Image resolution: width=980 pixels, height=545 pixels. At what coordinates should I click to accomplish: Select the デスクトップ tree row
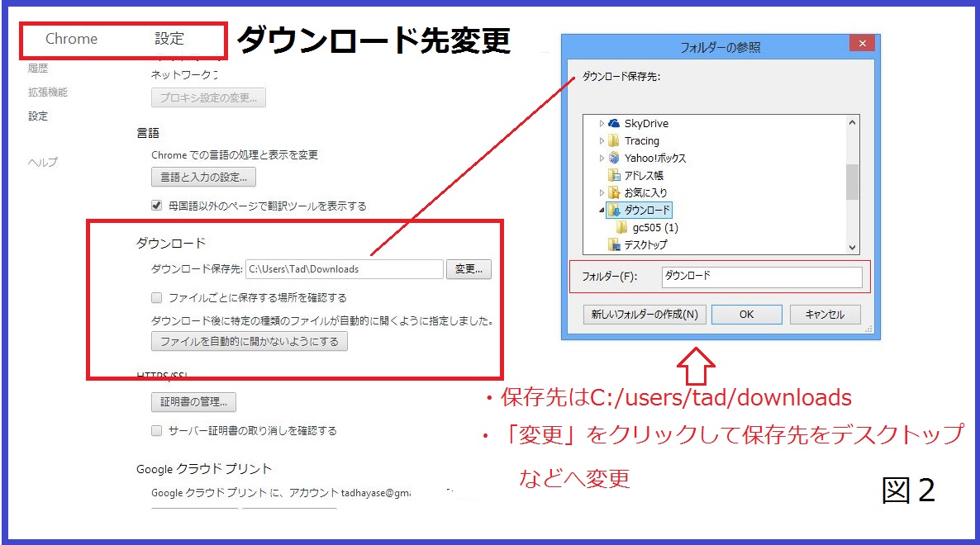point(645,244)
